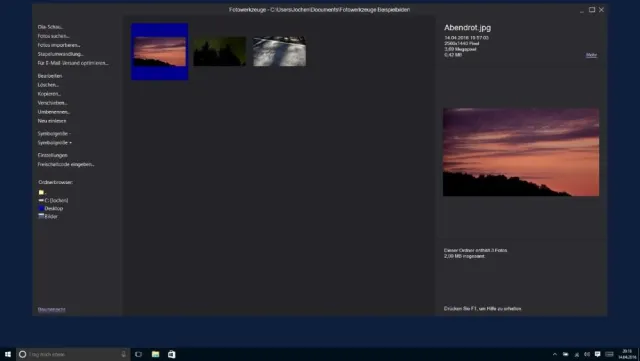Open the Bilder folder in Ordnerbrowser
The width and height of the screenshot is (640, 361).
point(48,216)
